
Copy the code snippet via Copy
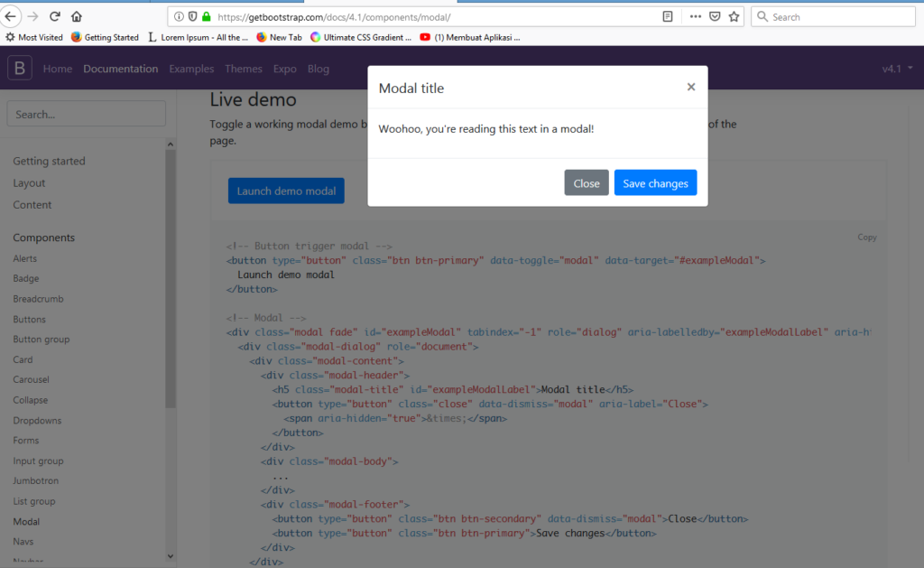tap(867, 237)
